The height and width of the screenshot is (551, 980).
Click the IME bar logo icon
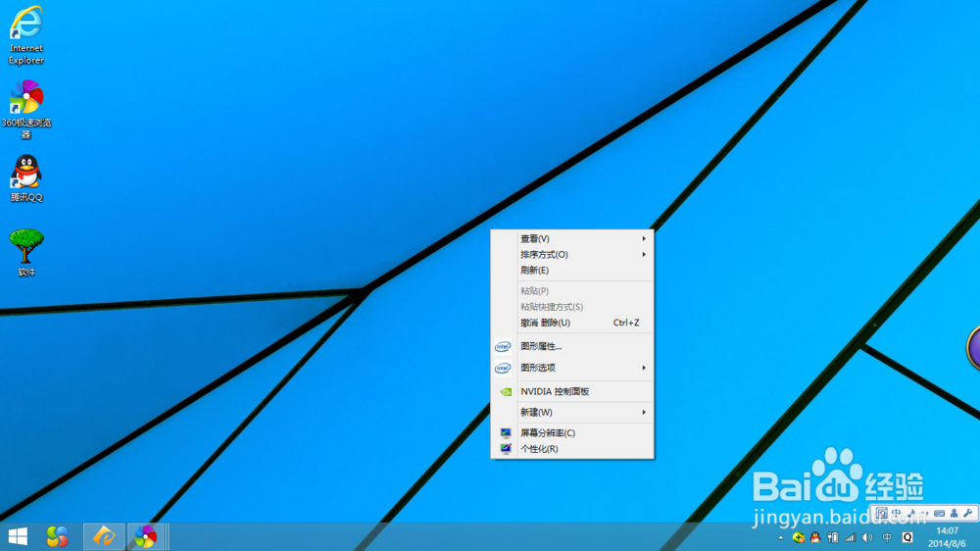tap(882, 513)
